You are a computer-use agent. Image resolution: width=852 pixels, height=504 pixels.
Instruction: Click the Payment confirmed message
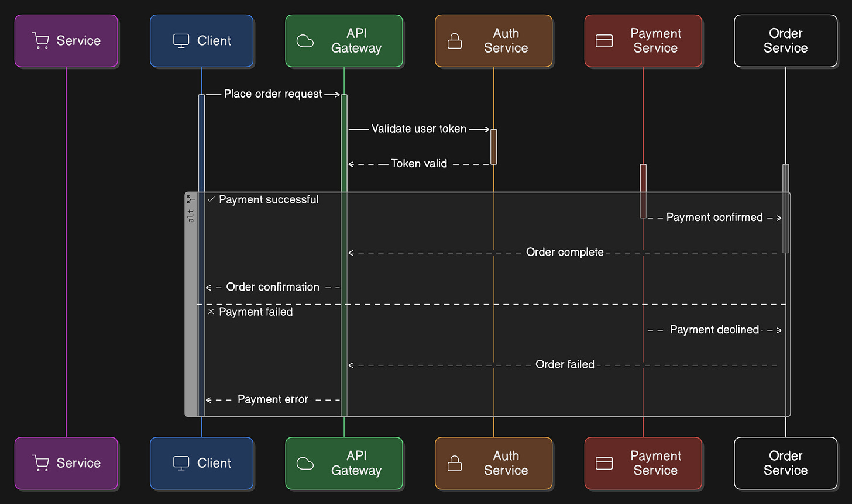[714, 218]
